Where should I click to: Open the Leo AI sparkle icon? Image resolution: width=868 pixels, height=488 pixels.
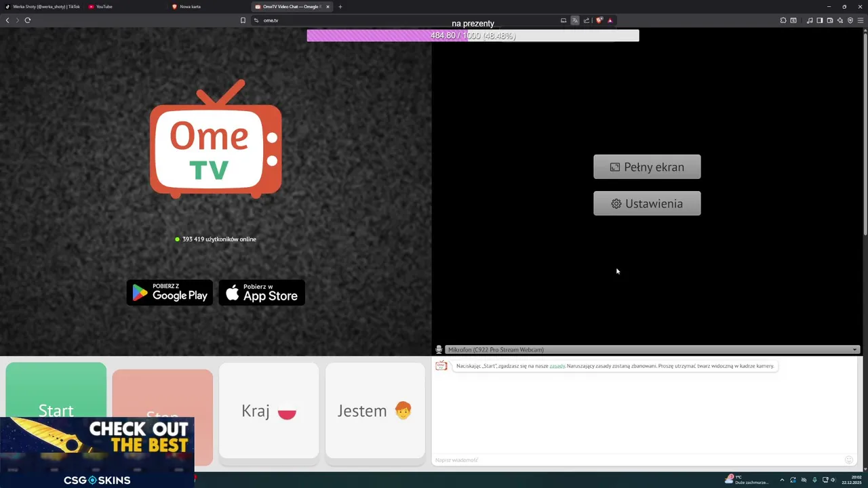click(x=840, y=20)
